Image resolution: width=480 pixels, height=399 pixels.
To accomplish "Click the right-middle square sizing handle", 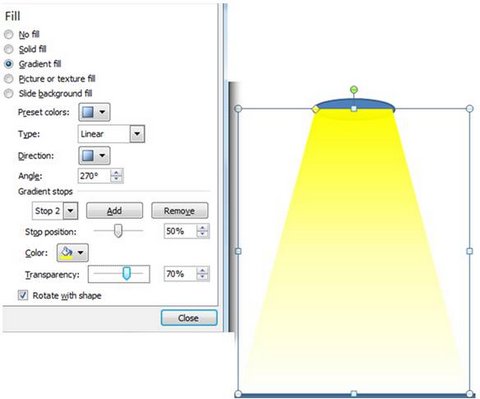I will pos(469,251).
